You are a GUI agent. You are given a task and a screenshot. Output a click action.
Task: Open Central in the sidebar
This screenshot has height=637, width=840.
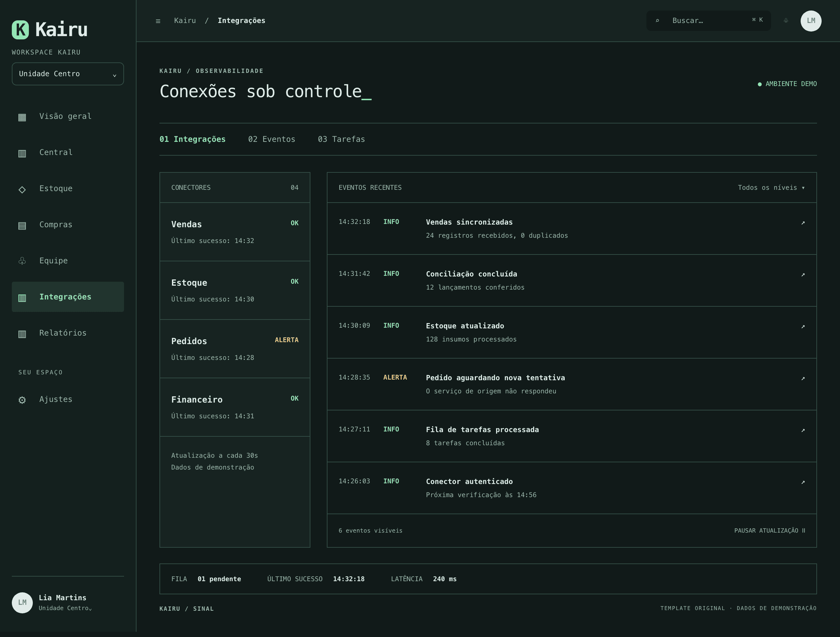(x=68, y=152)
